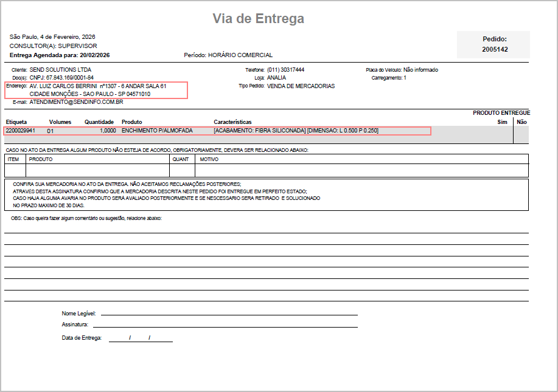558x392 pixels.
Task: Select the Pedido number 2005142 box
Action: (493, 44)
